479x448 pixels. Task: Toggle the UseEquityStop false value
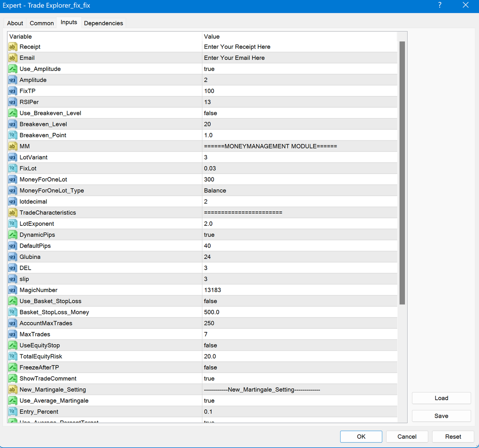(x=299, y=345)
